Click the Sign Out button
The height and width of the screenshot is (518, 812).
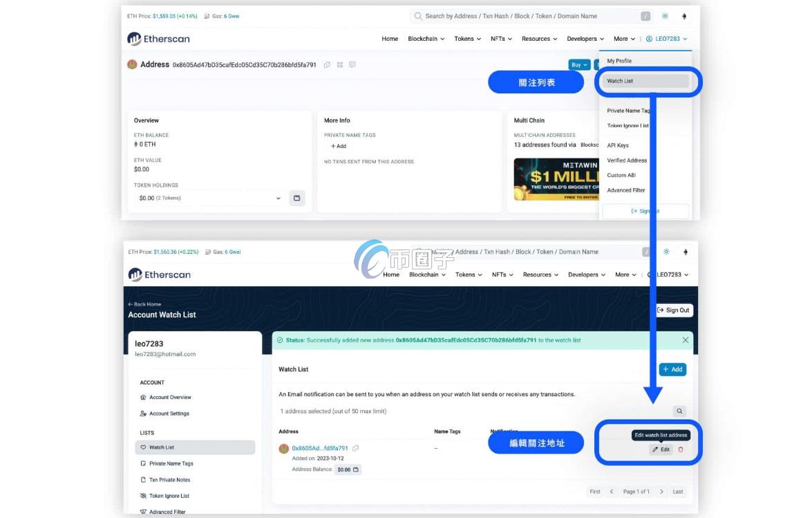[673, 310]
